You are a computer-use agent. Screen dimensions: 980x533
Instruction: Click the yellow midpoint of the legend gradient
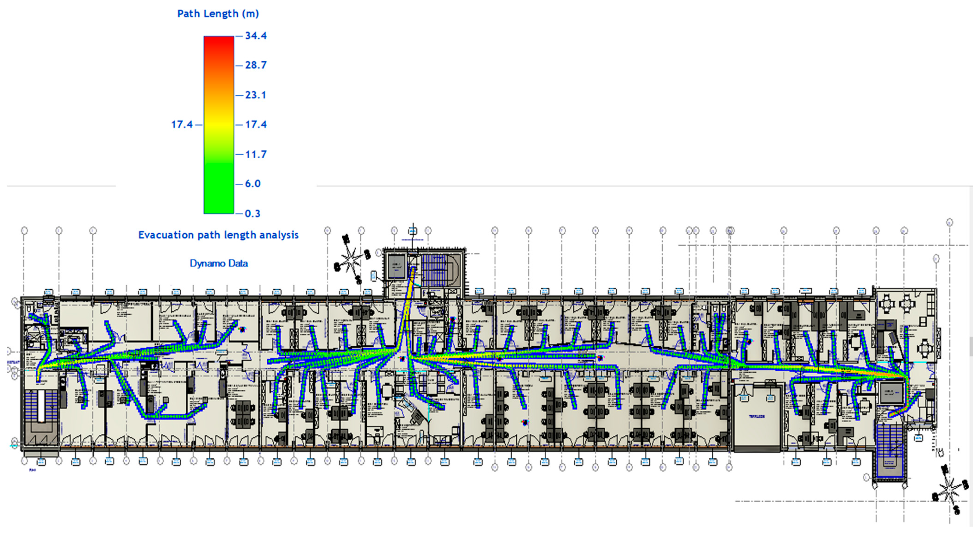(x=219, y=124)
